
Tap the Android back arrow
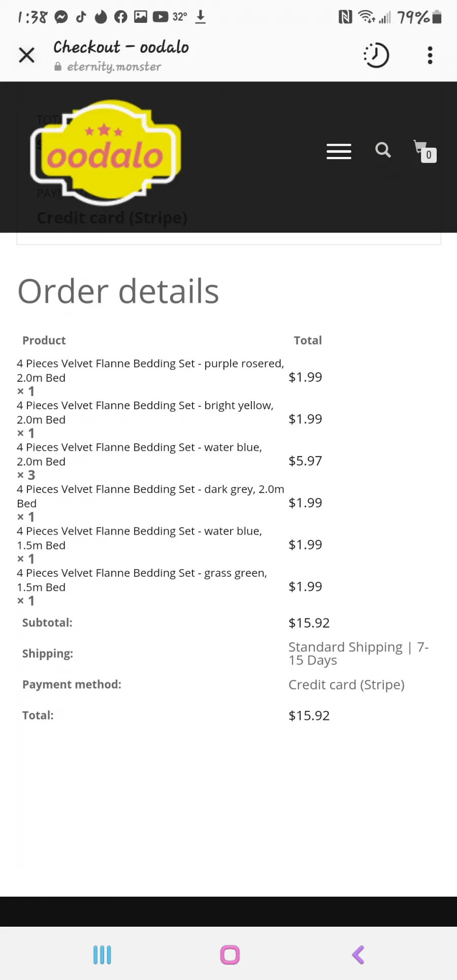click(x=358, y=955)
